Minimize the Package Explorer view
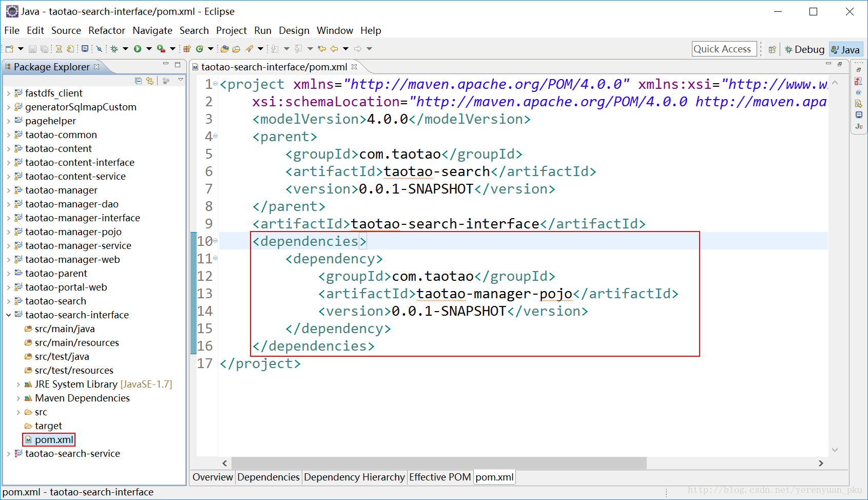 tap(166, 64)
